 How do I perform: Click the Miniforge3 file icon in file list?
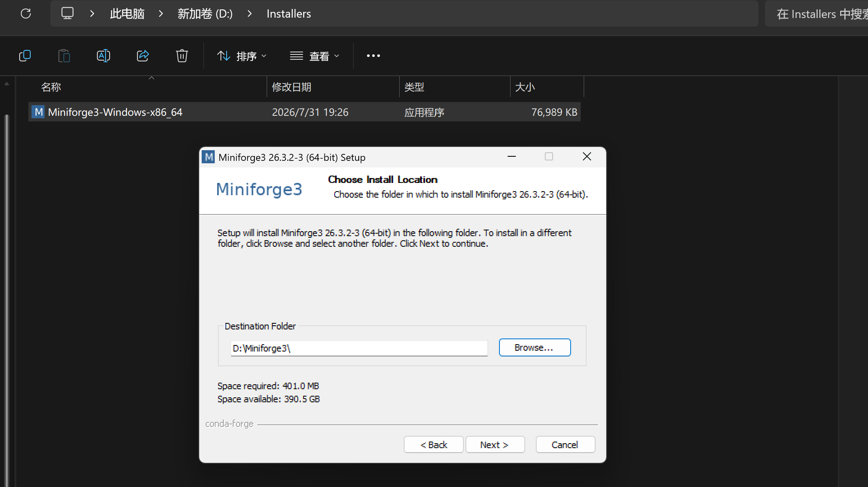[x=39, y=112]
